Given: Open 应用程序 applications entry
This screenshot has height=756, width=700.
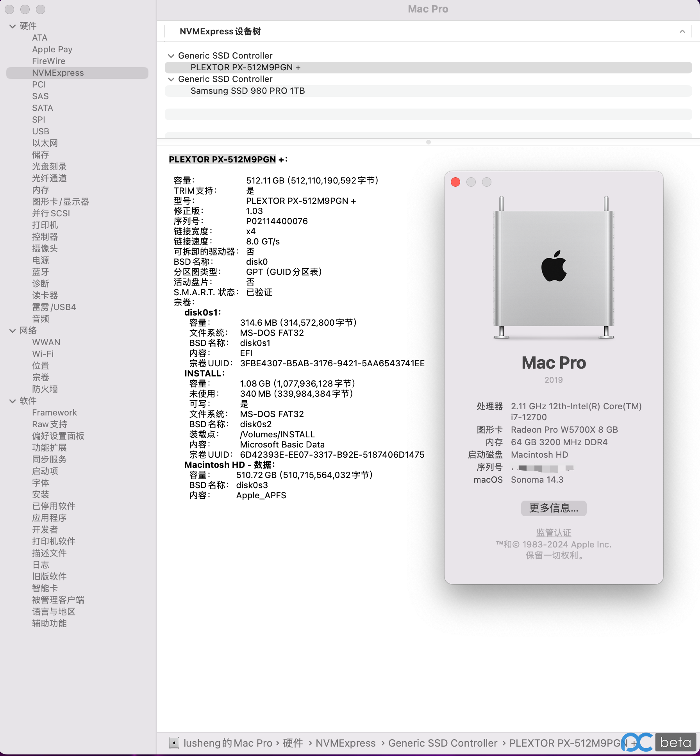Looking at the screenshot, I should coord(49,518).
